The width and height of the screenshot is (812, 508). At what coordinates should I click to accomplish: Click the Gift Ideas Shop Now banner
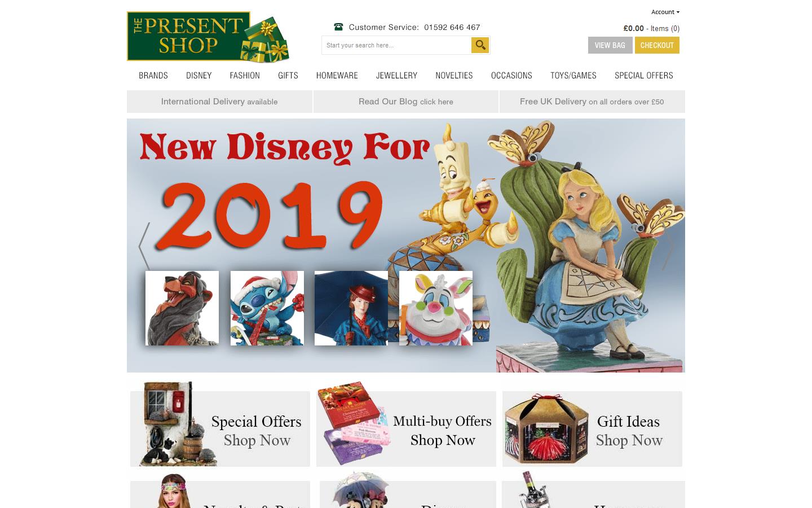pos(592,429)
